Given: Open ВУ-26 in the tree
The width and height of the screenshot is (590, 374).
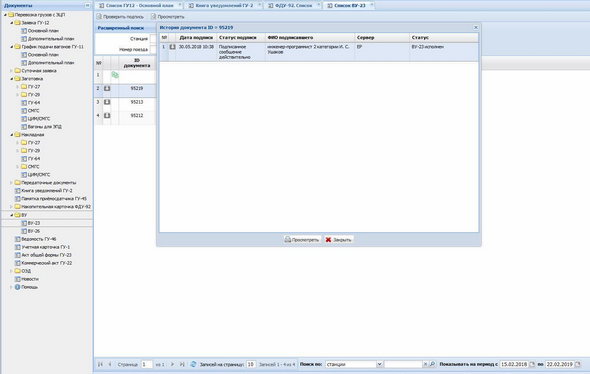Looking at the screenshot, I should coord(33,231).
